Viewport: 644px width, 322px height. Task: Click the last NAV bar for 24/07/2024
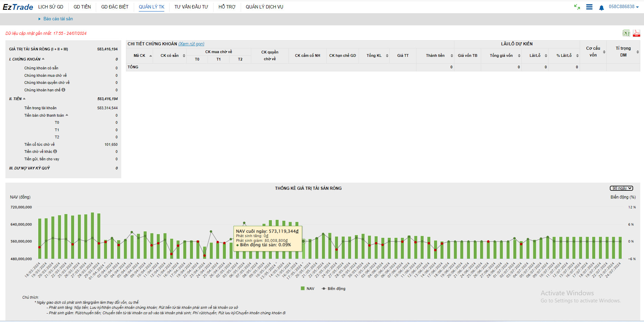point(620,248)
